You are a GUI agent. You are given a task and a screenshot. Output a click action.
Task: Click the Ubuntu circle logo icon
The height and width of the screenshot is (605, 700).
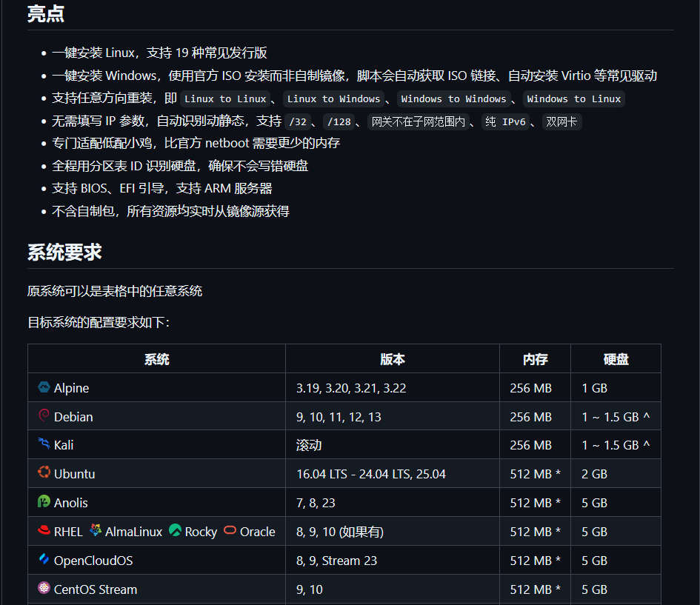pyautogui.click(x=44, y=472)
